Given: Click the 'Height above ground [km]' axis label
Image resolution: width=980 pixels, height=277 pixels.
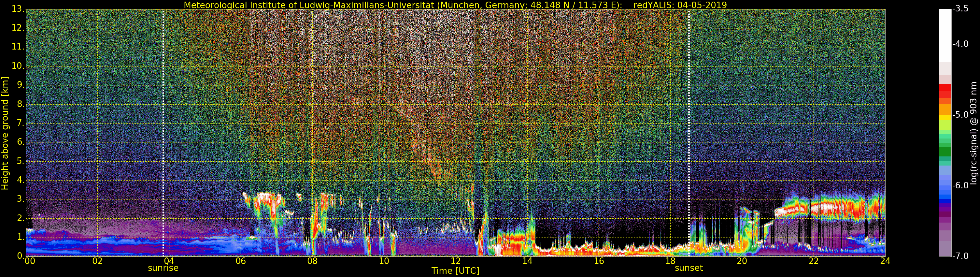Looking at the screenshot, I should [5, 133].
